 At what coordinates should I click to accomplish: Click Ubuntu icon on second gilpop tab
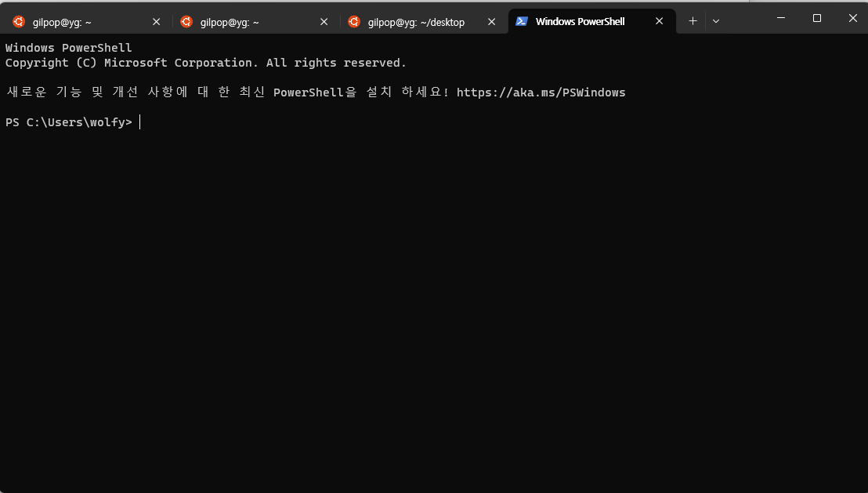click(x=186, y=22)
